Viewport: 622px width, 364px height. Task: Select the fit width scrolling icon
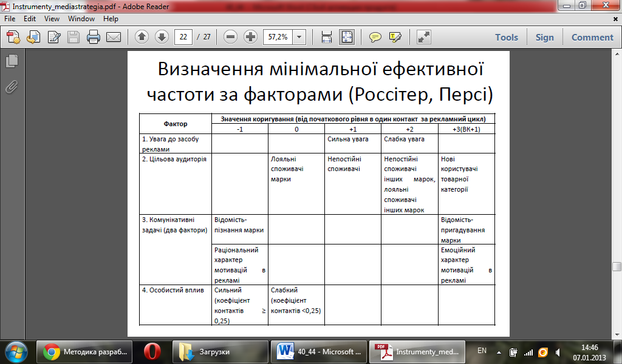click(326, 37)
